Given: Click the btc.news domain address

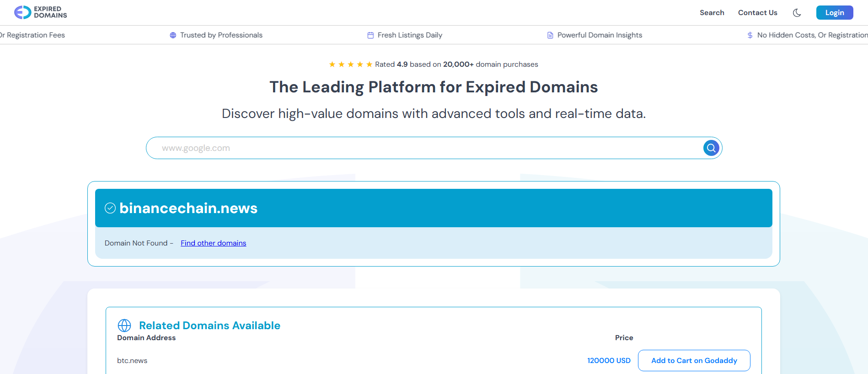Looking at the screenshot, I should (132, 361).
